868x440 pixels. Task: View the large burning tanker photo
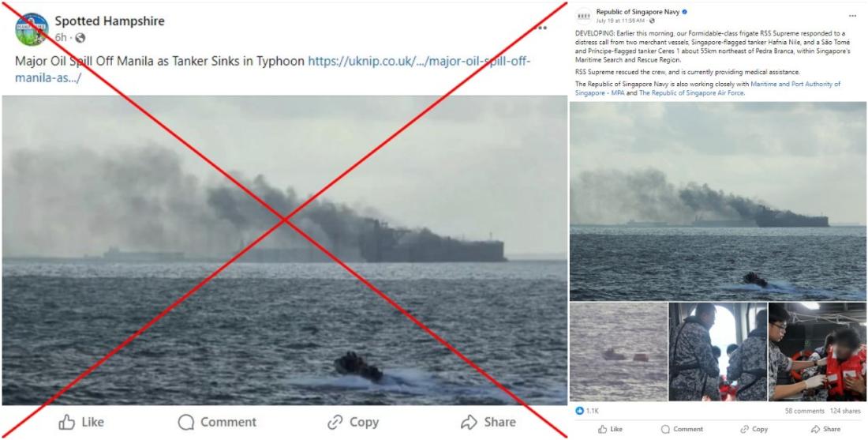[285, 250]
